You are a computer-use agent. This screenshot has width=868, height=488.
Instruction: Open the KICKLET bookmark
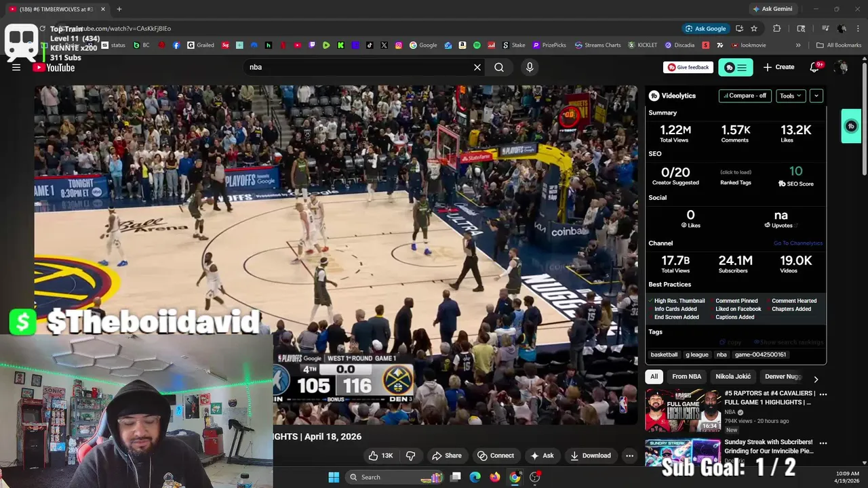tap(643, 45)
